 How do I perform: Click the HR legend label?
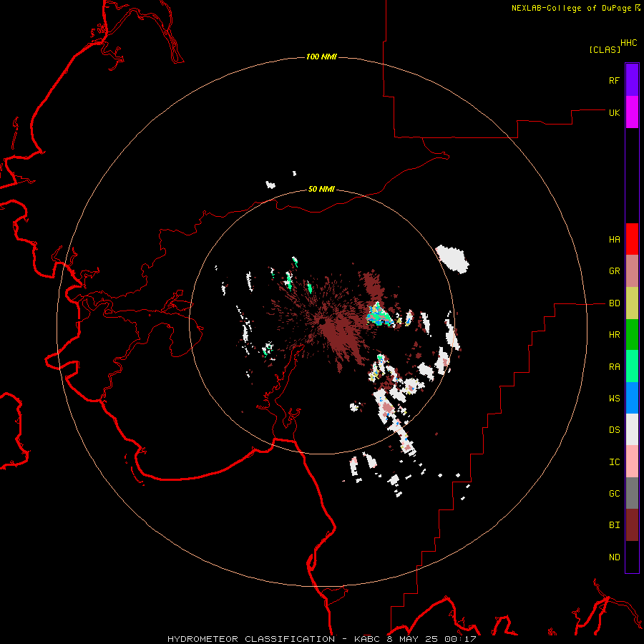pos(614,335)
